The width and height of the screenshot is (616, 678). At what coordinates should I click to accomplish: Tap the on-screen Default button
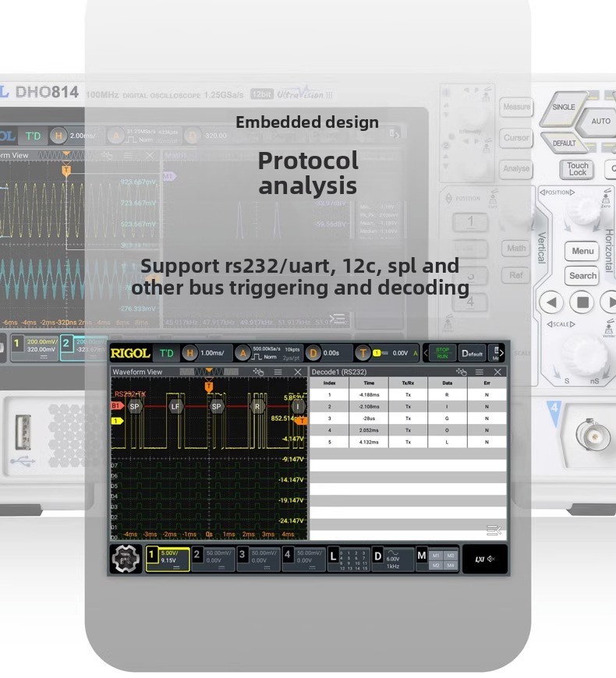472,354
